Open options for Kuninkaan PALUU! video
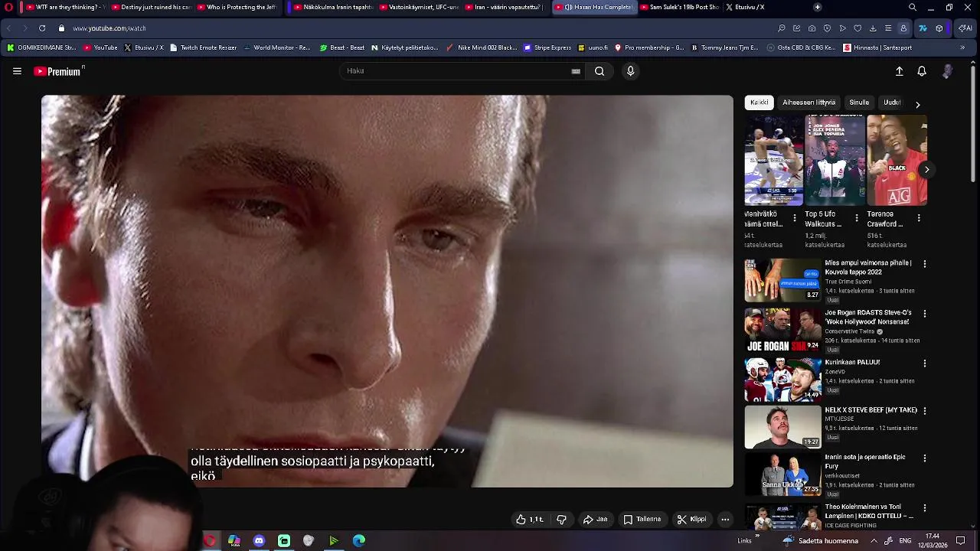This screenshot has width=980, height=551. (x=924, y=364)
